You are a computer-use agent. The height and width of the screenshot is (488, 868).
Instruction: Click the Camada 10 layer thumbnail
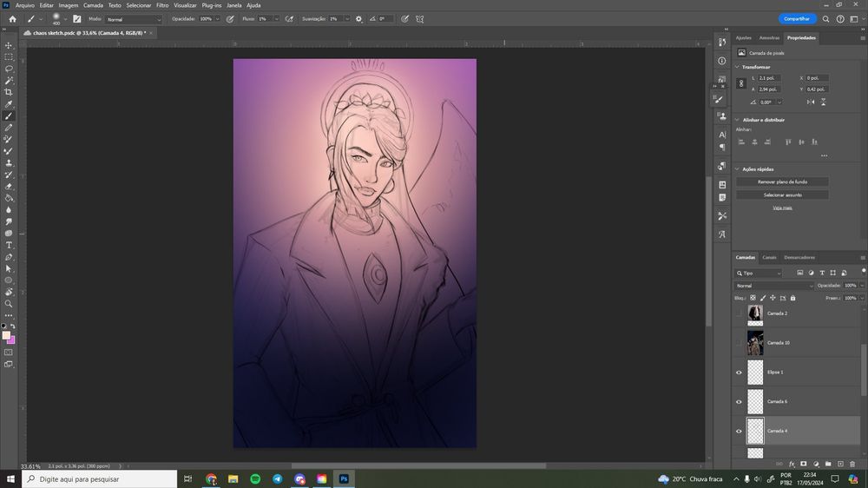tap(755, 343)
